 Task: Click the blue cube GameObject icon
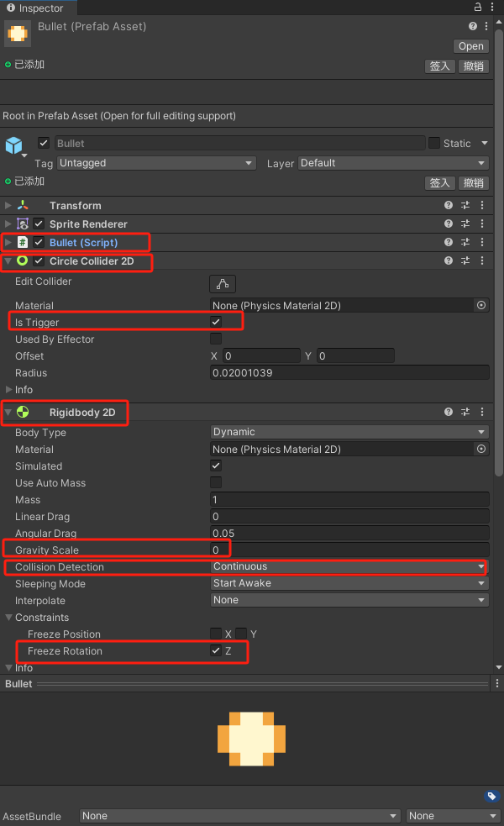coord(14,145)
